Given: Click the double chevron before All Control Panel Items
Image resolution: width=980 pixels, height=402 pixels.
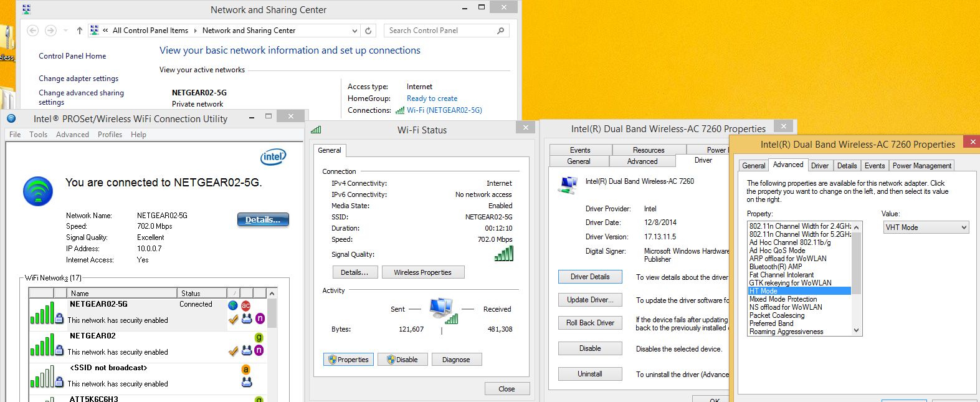Looking at the screenshot, I should pos(106,31).
